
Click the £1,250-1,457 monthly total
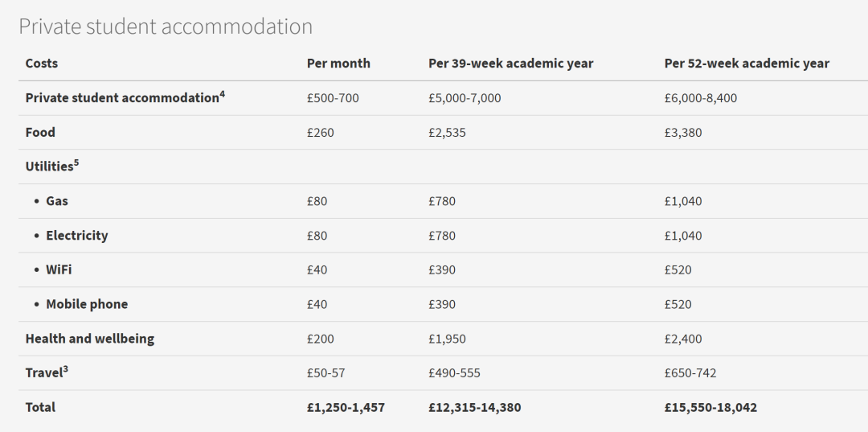click(346, 408)
